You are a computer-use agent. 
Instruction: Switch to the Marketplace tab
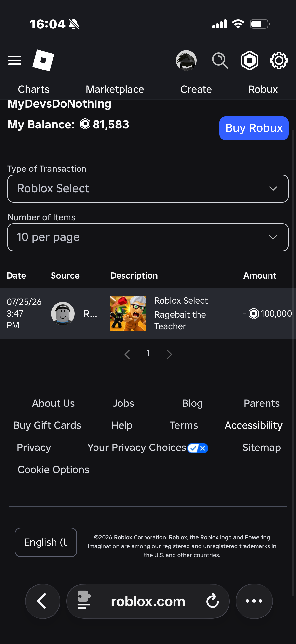pos(115,89)
